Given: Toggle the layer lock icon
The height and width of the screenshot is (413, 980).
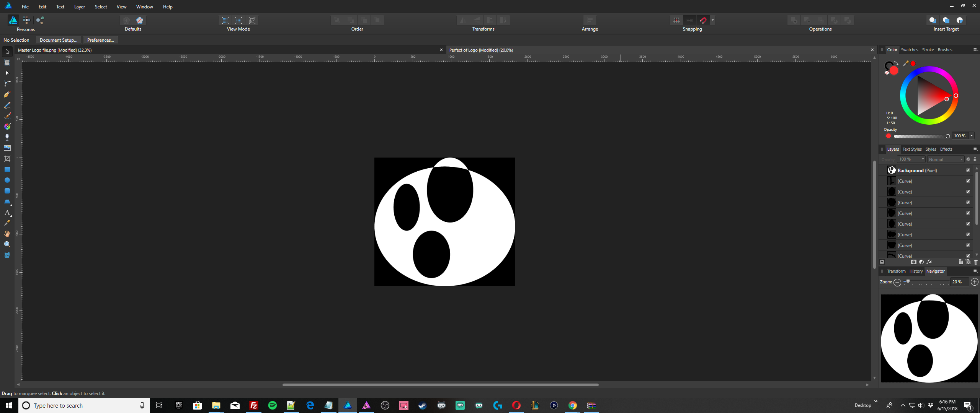Looking at the screenshot, I should [975, 159].
